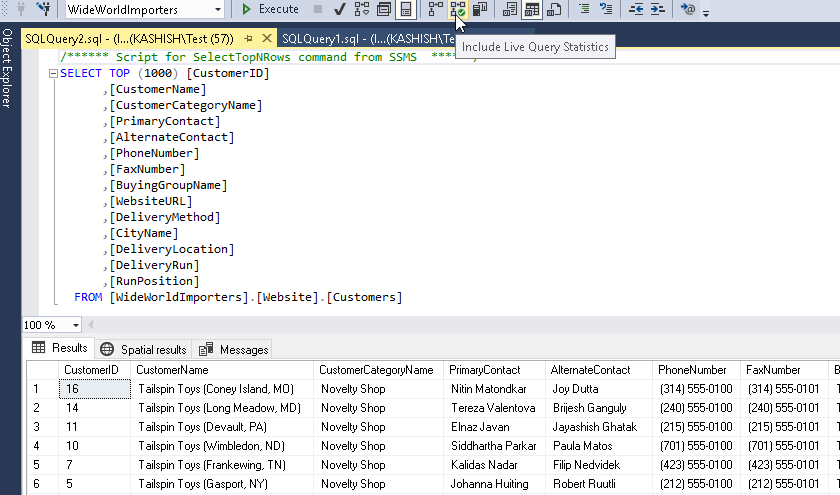The height and width of the screenshot is (495, 840).
Task: Select Results to Grid icon
Action: pyautogui.click(x=532, y=9)
